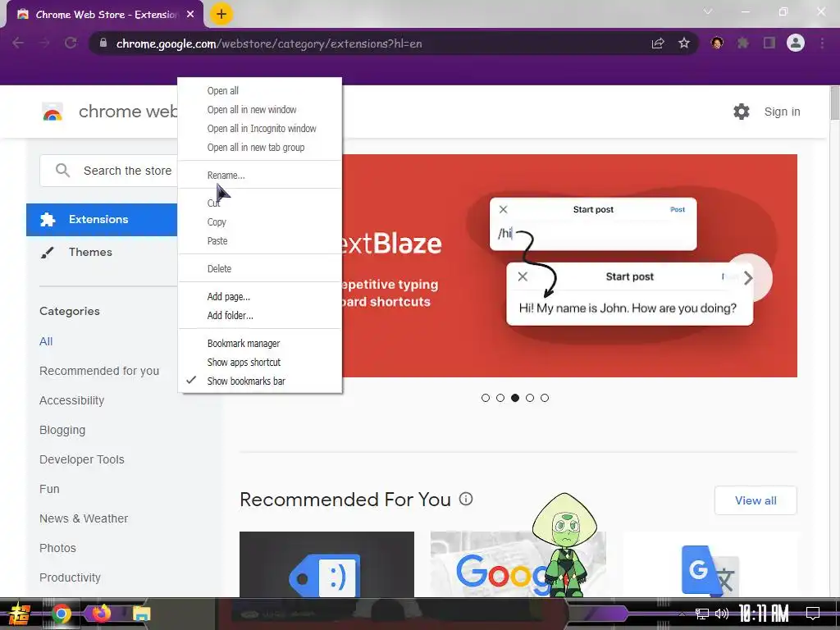840x630 pixels.
Task: Click the new tab plus button
Action: (221, 15)
